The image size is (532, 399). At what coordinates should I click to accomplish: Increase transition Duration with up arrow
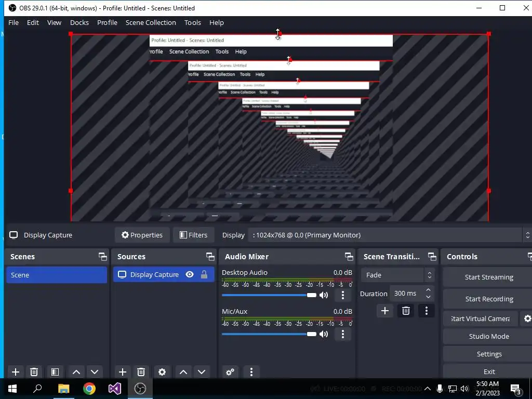click(x=428, y=290)
